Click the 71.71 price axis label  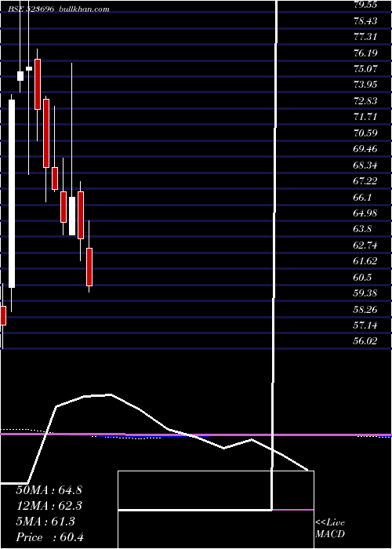(x=365, y=117)
